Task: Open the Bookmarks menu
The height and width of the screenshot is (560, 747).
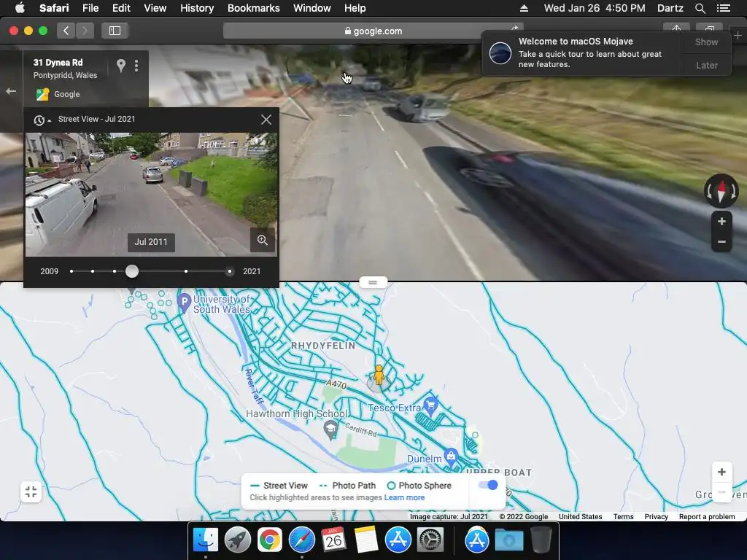Action: pos(253,8)
